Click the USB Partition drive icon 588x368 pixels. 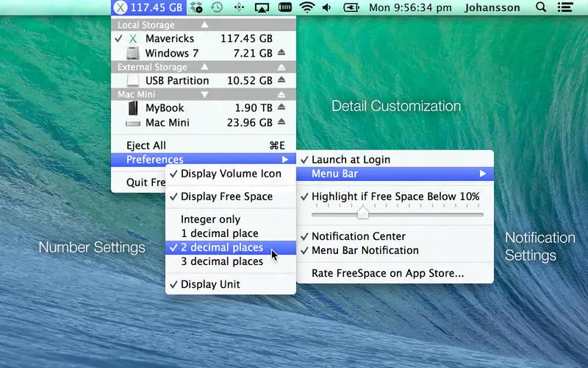point(133,80)
